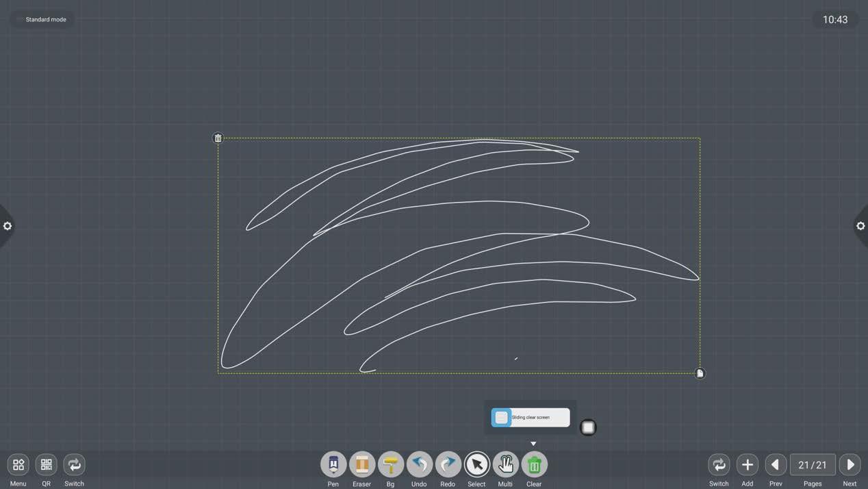868x489 pixels.
Task: Click the floating square button beside clear popup
Action: coord(588,427)
